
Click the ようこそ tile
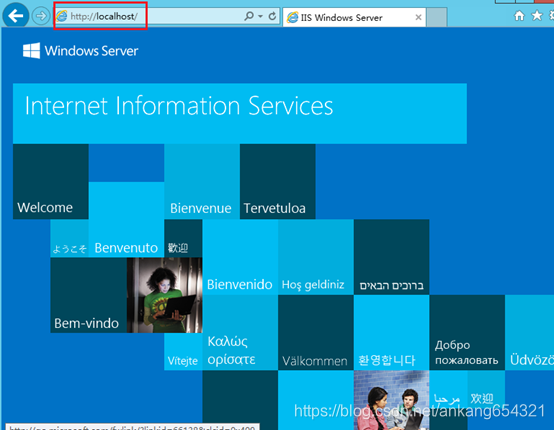coord(70,238)
